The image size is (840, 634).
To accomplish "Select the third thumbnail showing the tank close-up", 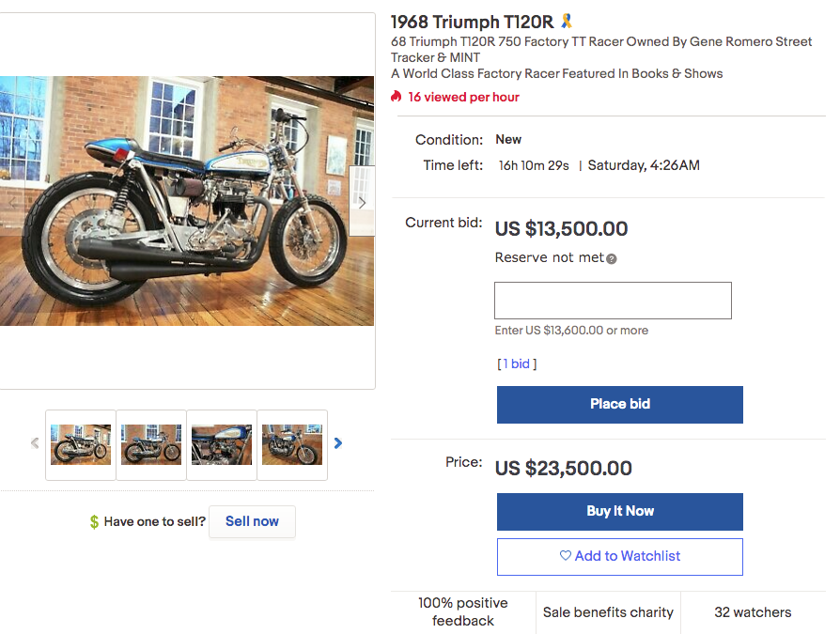I will coord(222,444).
